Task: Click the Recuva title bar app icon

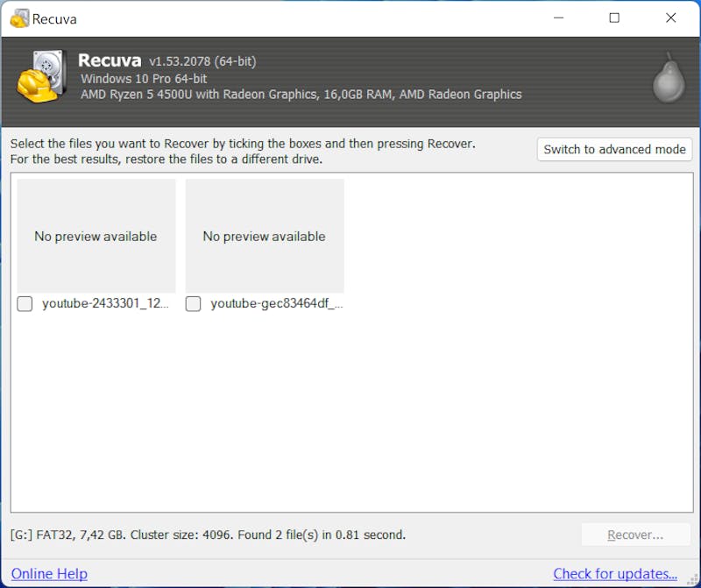Action: click(19, 18)
